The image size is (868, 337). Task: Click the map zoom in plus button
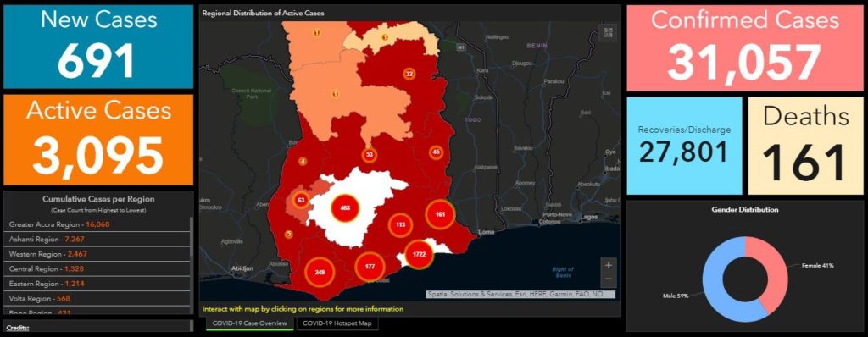[609, 265]
